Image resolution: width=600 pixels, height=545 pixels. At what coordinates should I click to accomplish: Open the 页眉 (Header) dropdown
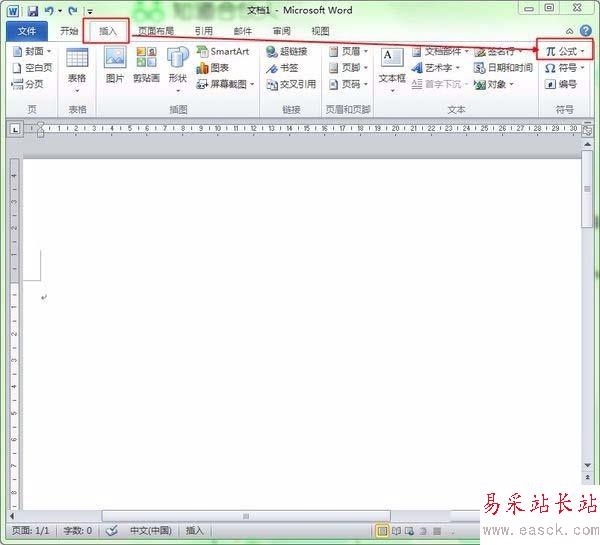tap(349, 51)
